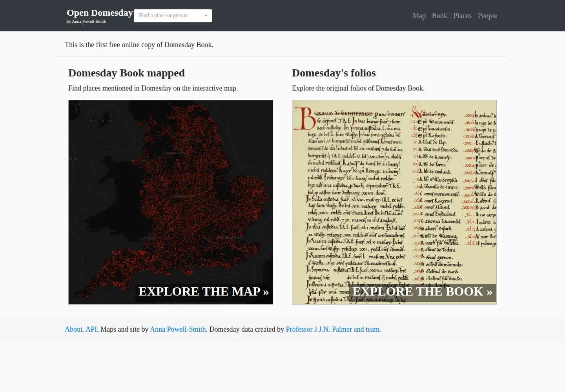Go to Places in the navigation
The image size is (565, 392).
point(463,16)
